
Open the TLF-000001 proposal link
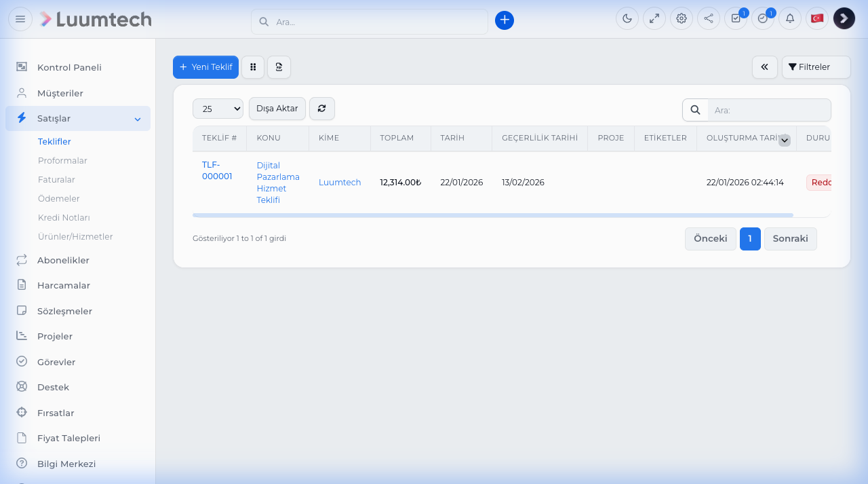(x=217, y=170)
